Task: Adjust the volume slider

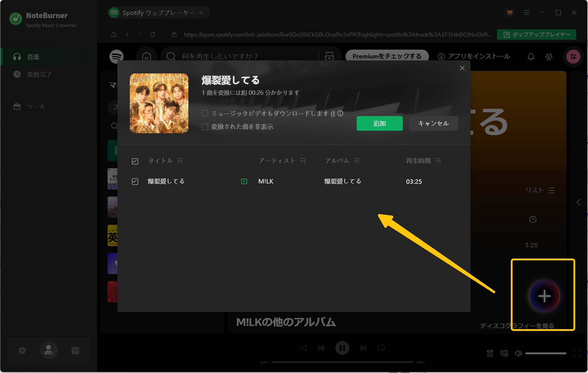Action: click(x=546, y=353)
